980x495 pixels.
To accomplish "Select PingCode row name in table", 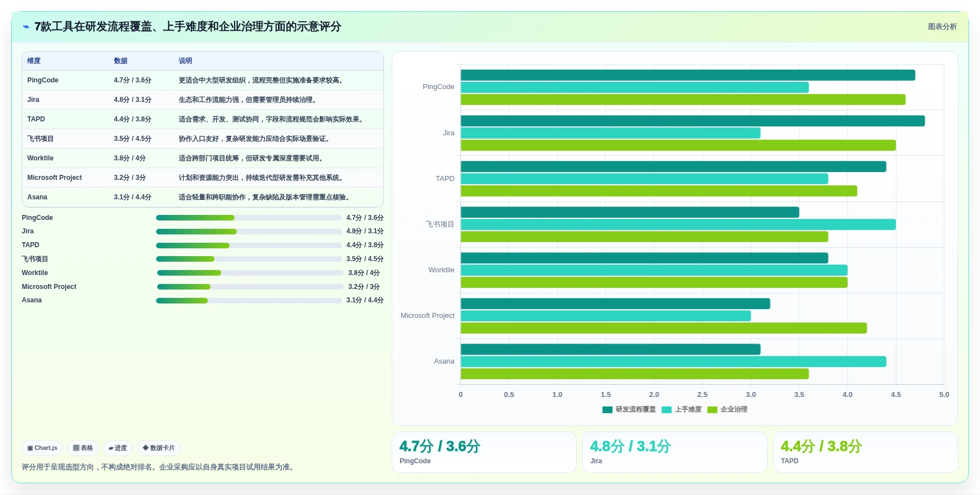I will click(43, 80).
